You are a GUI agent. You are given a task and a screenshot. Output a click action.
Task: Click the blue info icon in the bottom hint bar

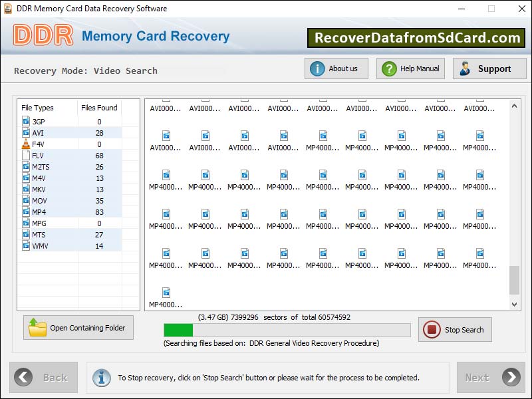pos(102,378)
